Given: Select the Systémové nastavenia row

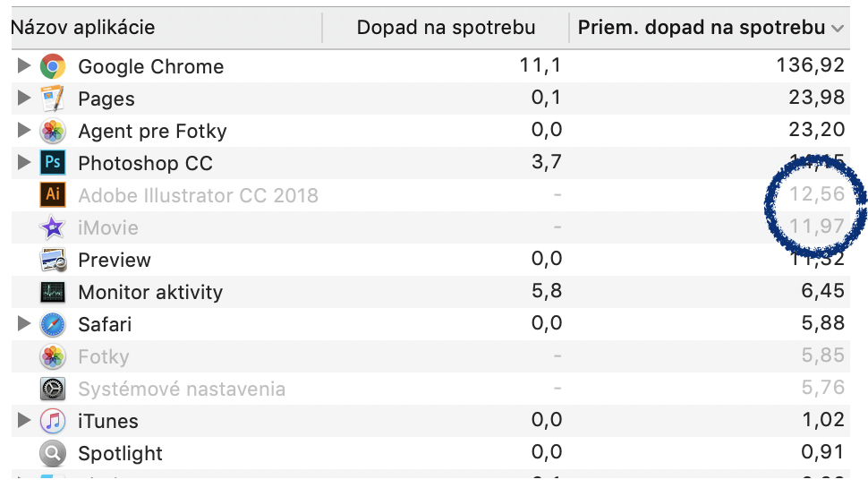Looking at the screenshot, I should point(430,389).
